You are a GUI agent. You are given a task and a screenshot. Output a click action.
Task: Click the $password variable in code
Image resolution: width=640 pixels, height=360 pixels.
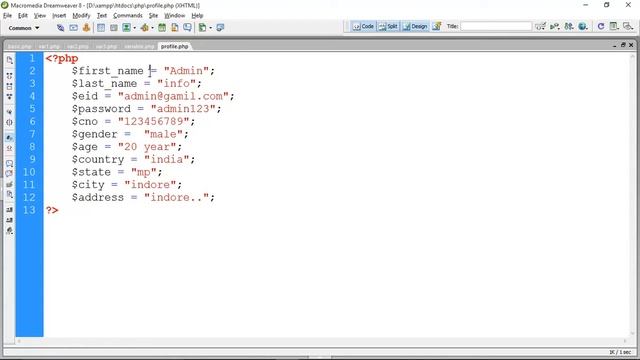[101, 109]
